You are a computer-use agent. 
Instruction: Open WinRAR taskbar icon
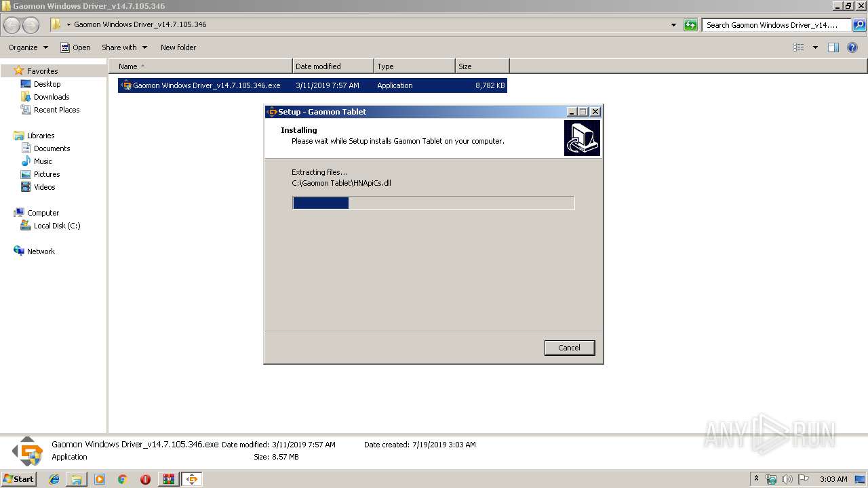coord(168,479)
